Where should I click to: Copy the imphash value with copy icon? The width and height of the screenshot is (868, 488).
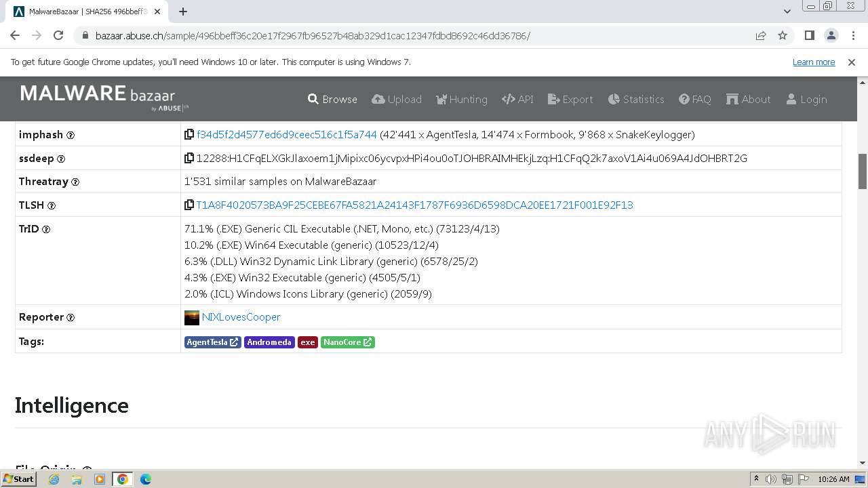click(189, 135)
